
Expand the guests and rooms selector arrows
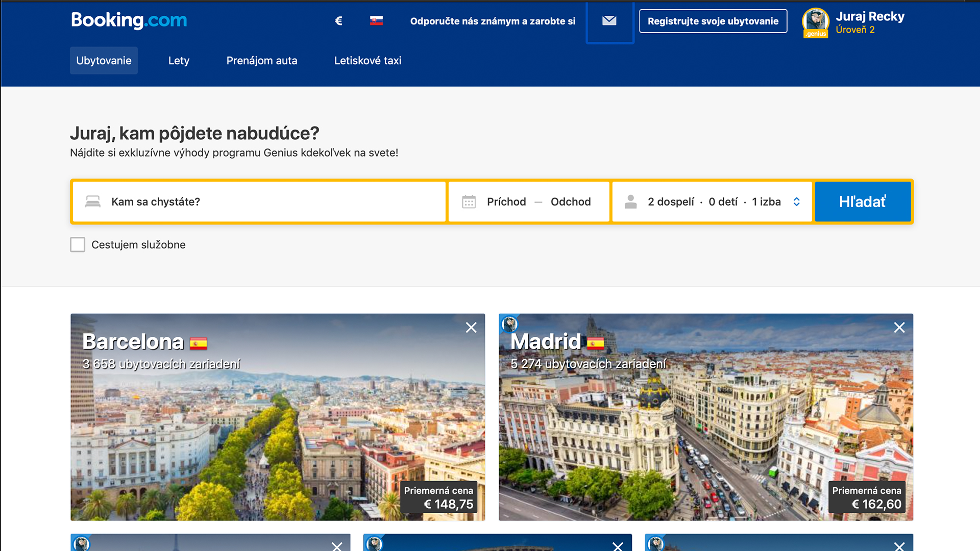point(796,202)
